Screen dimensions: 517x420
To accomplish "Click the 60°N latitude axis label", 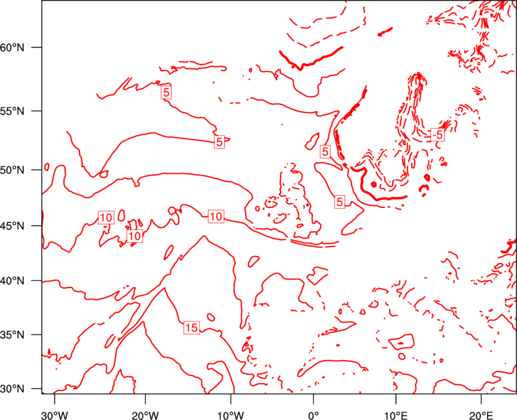I will (x=12, y=48).
